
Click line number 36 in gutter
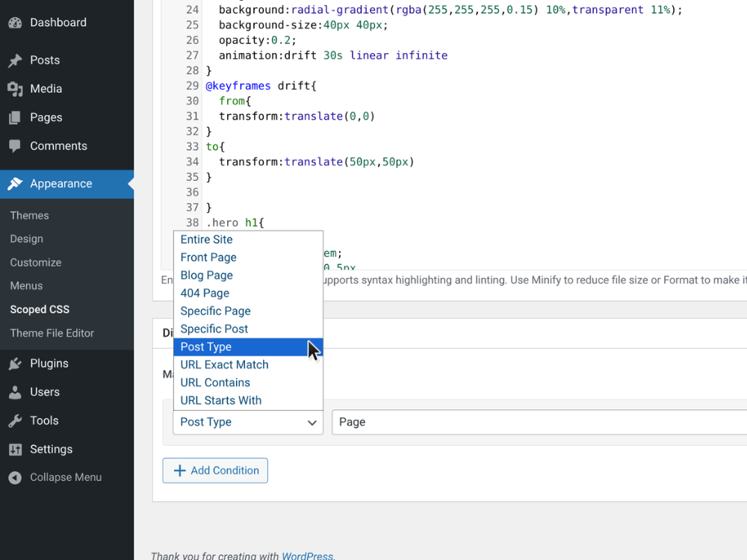coord(193,193)
